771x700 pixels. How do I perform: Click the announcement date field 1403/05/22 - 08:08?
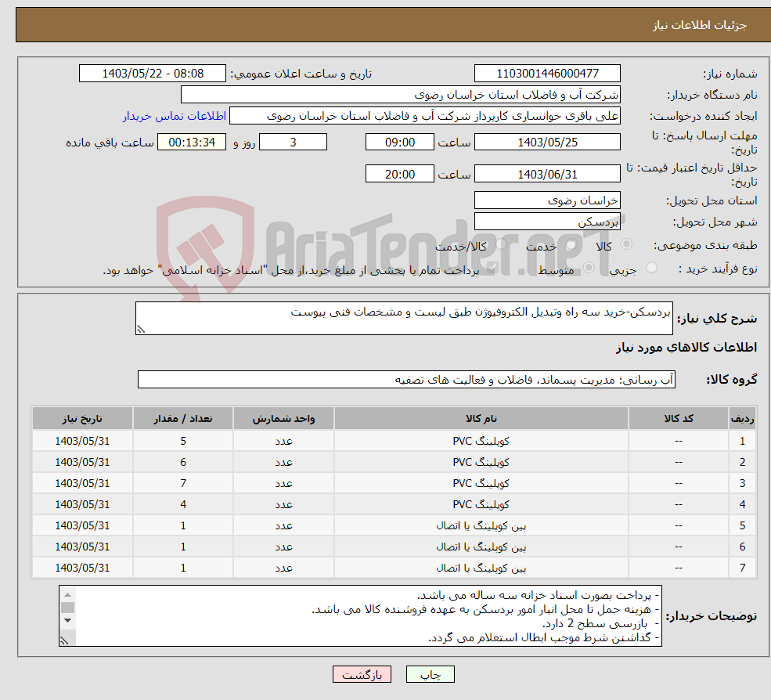pos(153,74)
